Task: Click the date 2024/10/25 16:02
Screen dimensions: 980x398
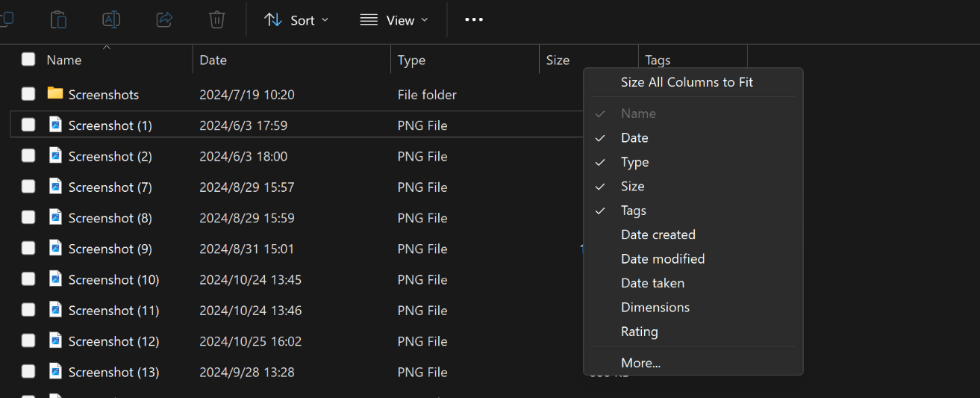Action: pyautogui.click(x=251, y=341)
